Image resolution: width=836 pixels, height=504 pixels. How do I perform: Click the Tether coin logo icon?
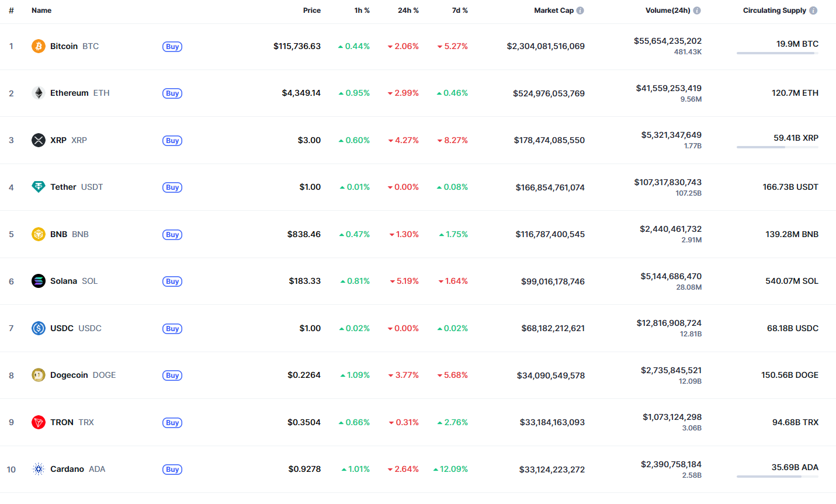pyautogui.click(x=39, y=187)
